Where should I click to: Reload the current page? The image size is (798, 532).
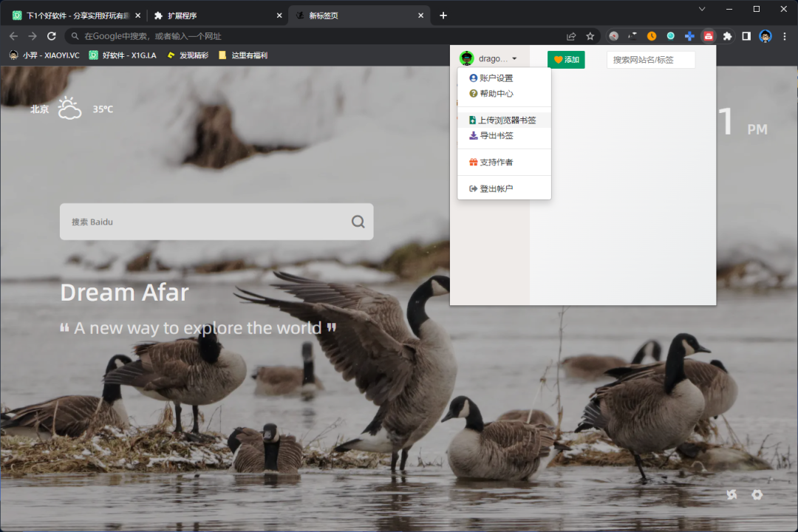[52, 36]
